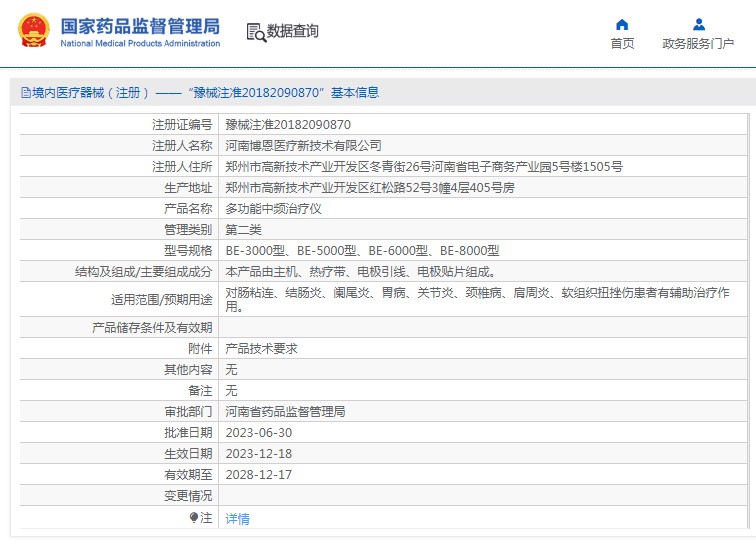Select registrant name 河南博恩医疗新技术有限公司
This screenshot has width=756, height=542.
pyautogui.click(x=303, y=146)
